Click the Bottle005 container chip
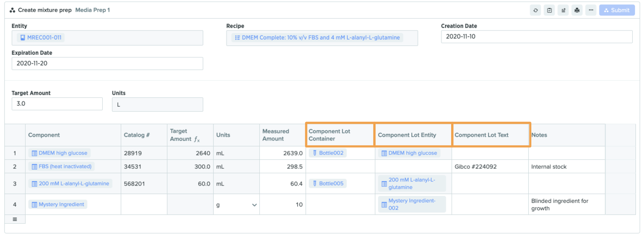 click(x=328, y=183)
